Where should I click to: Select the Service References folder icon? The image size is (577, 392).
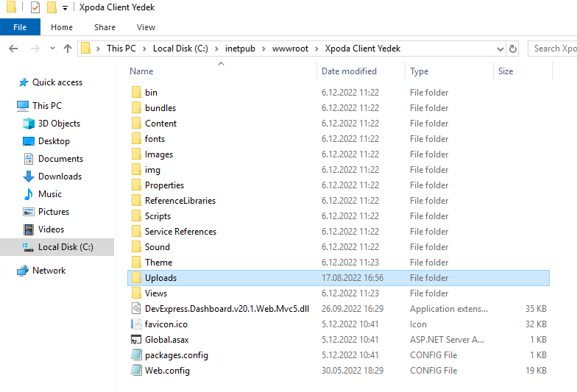click(136, 231)
